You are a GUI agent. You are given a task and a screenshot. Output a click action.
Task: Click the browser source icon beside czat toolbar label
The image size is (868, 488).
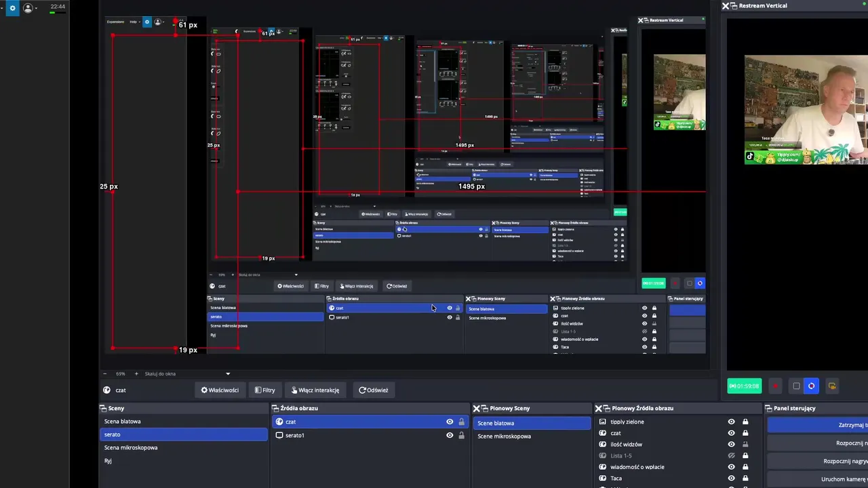[x=106, y=390]
